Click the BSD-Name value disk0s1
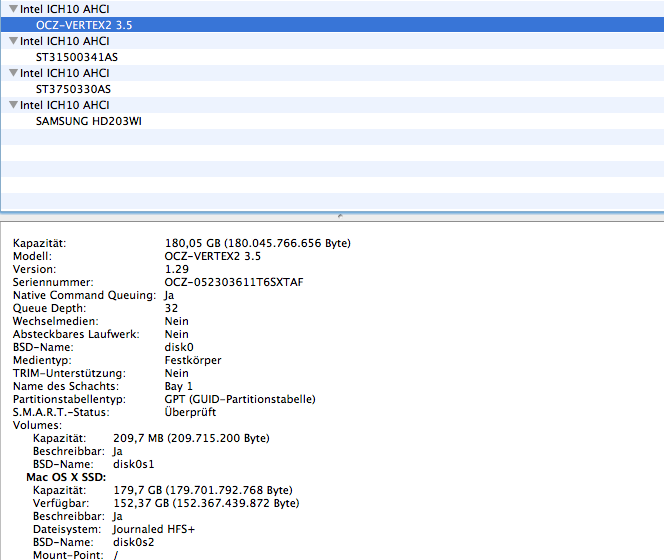The image size is (664, 560). 133,464
